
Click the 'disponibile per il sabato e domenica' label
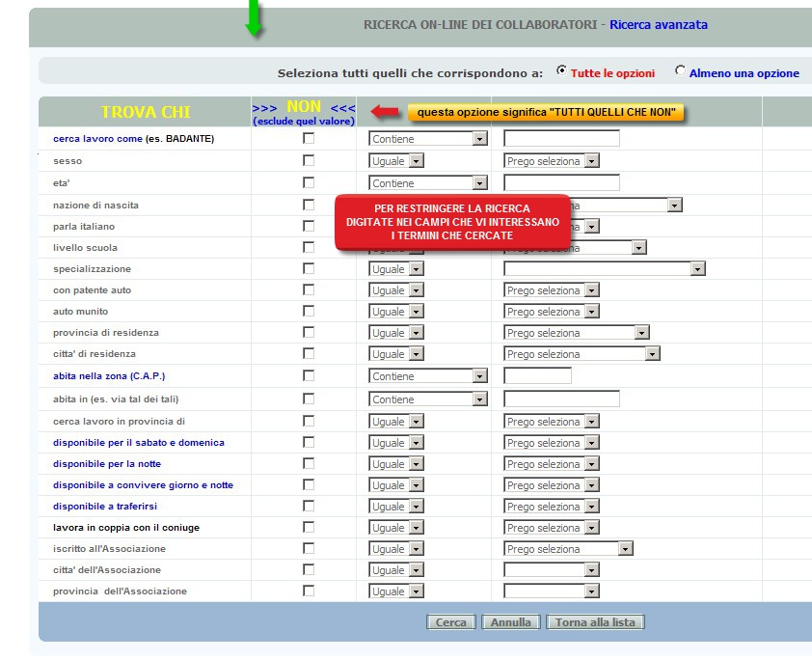pos(139,443)
